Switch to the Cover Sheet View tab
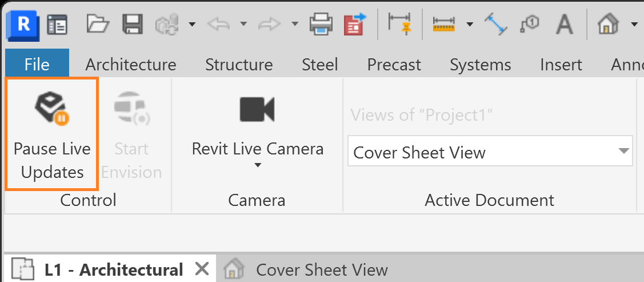Image resolution: width=644 pixels, height=282 pixels. pos(322,270)
